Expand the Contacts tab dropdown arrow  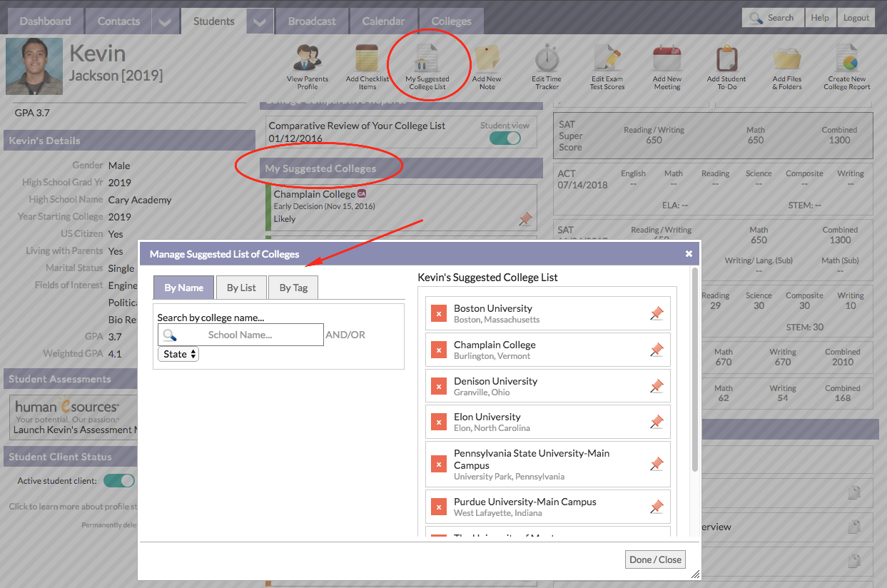(x=165, y=21)
